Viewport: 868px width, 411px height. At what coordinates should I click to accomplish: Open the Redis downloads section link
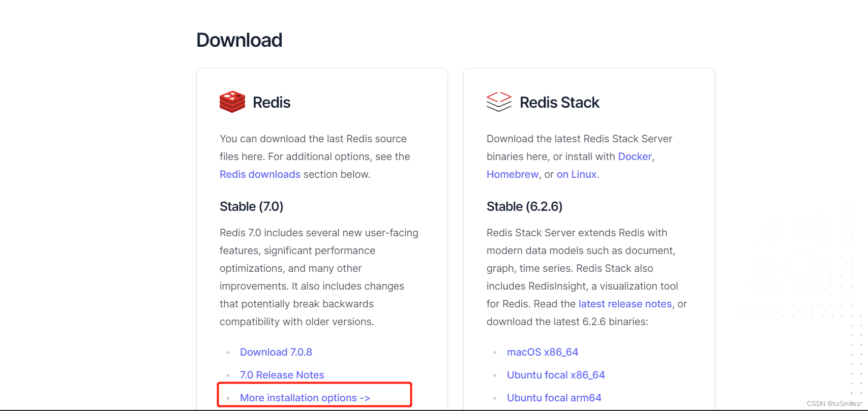260,174
